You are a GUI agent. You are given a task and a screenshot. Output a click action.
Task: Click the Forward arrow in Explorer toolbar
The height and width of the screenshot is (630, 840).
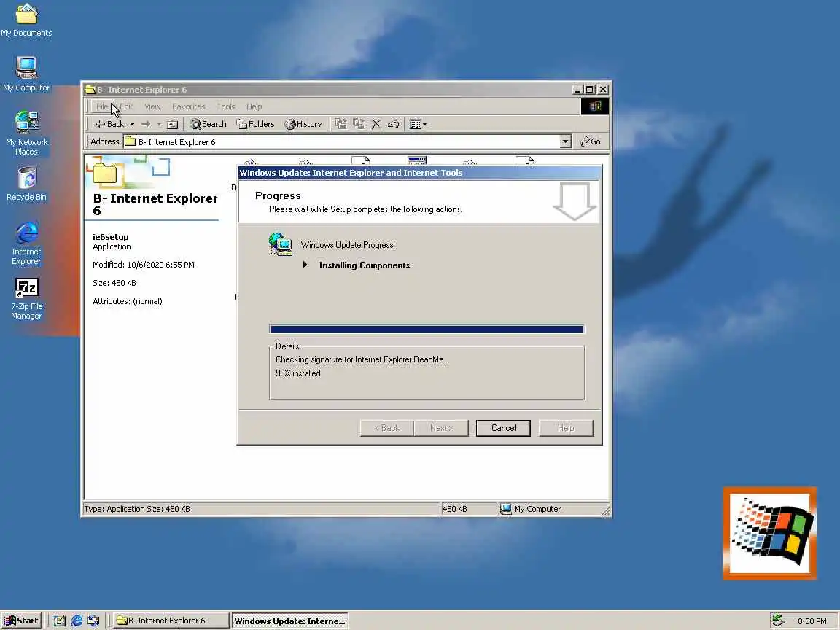tap(146, 124)
